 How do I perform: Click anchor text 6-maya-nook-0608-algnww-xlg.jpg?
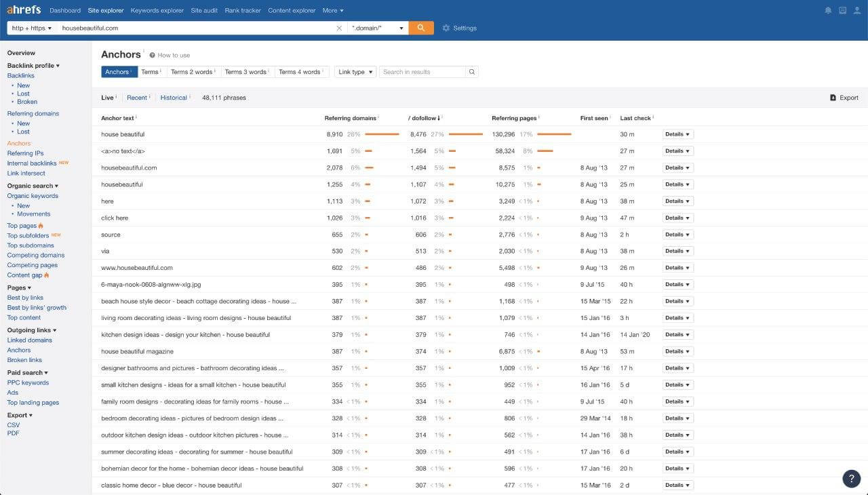151,285
